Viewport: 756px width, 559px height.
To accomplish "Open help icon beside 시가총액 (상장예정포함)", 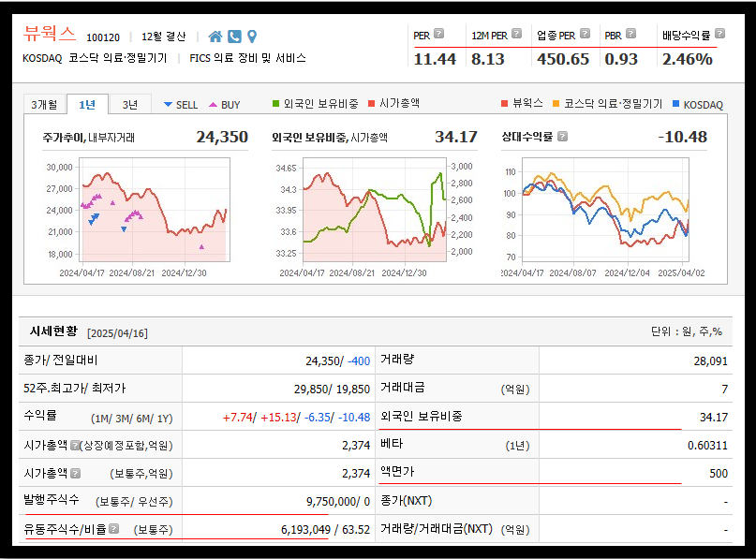I will pyautogui.click(x=75, y=446).
